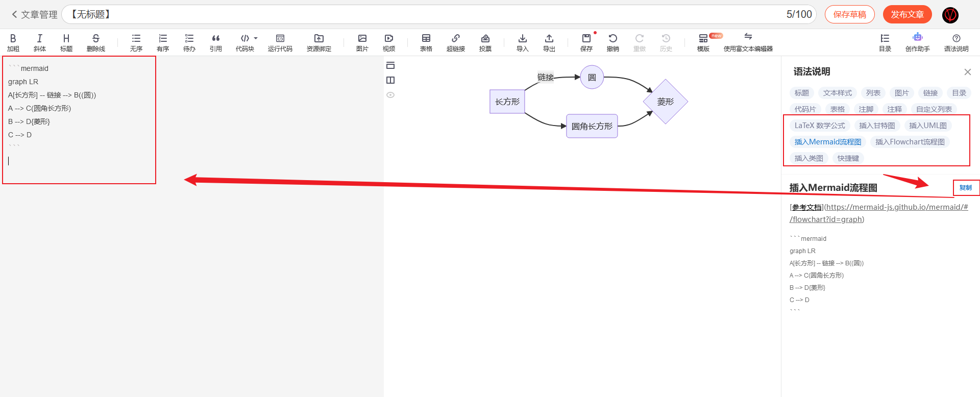This screenshot has width=980, height=397.
Task: Click the article title input field
Action: tap(439, 14)
